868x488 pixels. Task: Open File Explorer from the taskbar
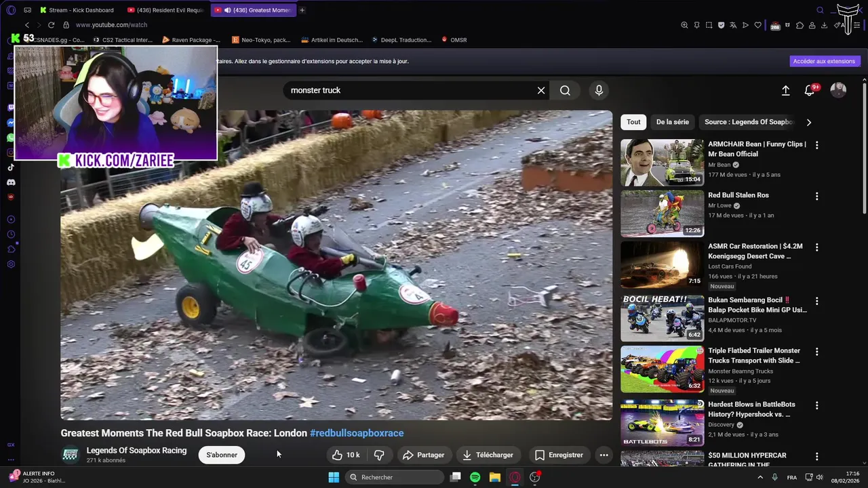click(x=494, y=477)
